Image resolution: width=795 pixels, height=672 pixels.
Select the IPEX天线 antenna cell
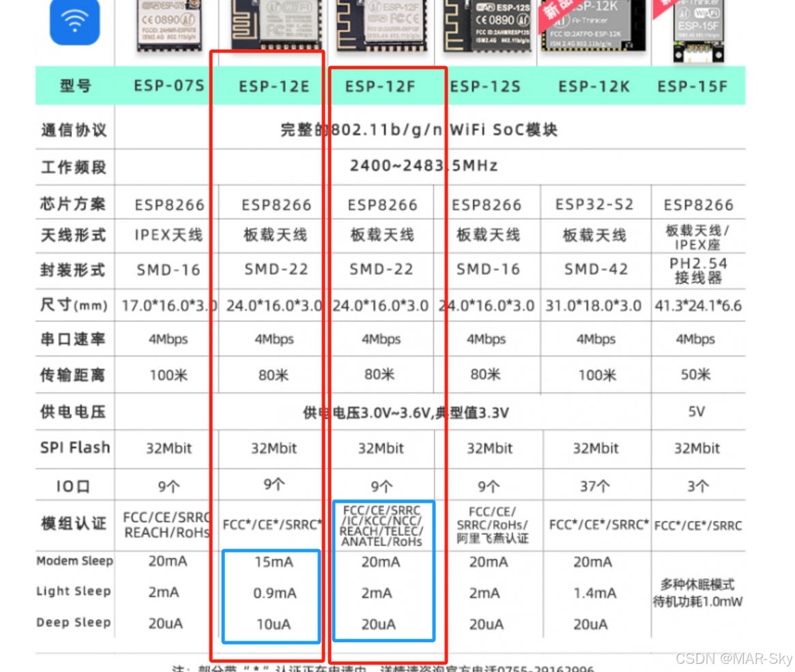[169, 235]
